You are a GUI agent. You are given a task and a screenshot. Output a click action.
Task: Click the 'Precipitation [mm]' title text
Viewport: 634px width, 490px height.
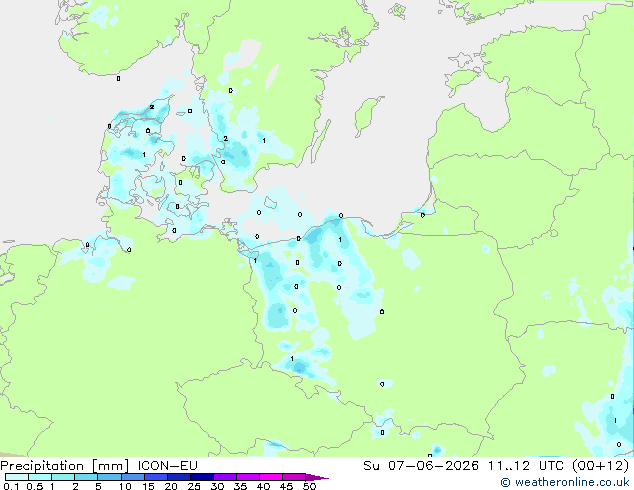(x=65, y=466)
